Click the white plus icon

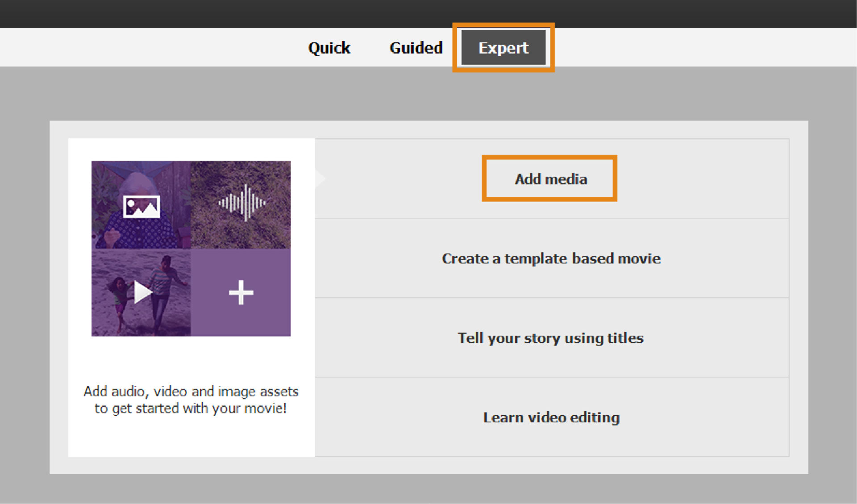[x=241, y=292]
